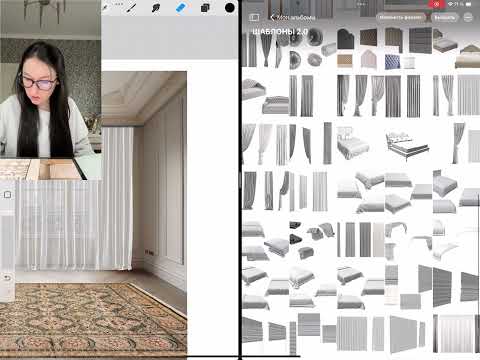Viewport: 480px width, 360px height.
Task: Open the Roman blinds template thumbnail
Action: [456, 287]
